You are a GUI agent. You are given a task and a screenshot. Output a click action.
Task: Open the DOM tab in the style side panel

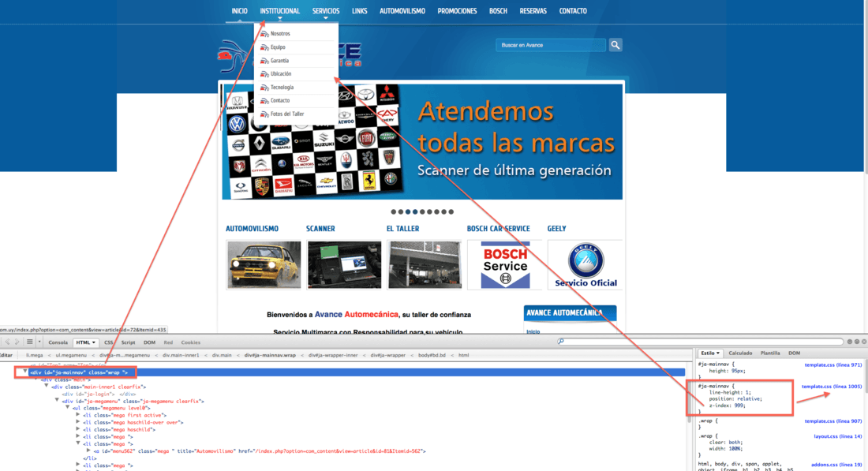pos(795,353)
